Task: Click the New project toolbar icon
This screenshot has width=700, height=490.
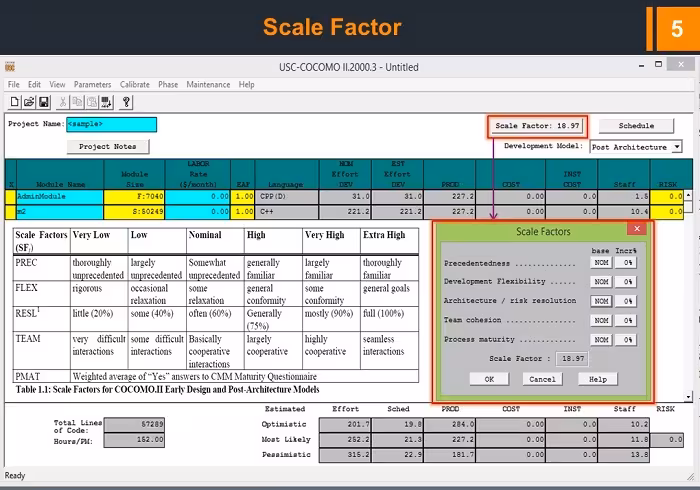Action: [14, 102]
